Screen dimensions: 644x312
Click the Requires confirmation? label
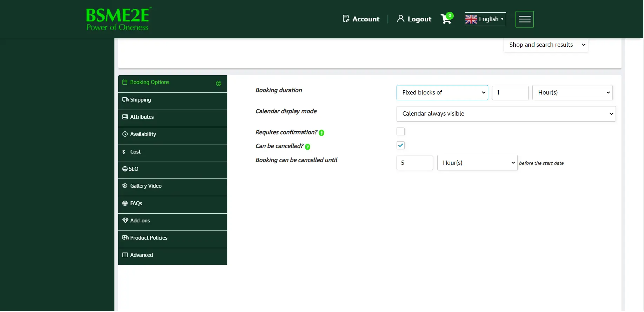[286, 132]
